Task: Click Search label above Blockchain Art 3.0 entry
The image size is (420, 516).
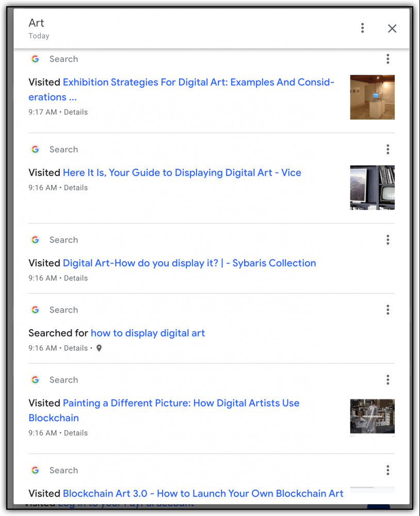Action: 63,470
